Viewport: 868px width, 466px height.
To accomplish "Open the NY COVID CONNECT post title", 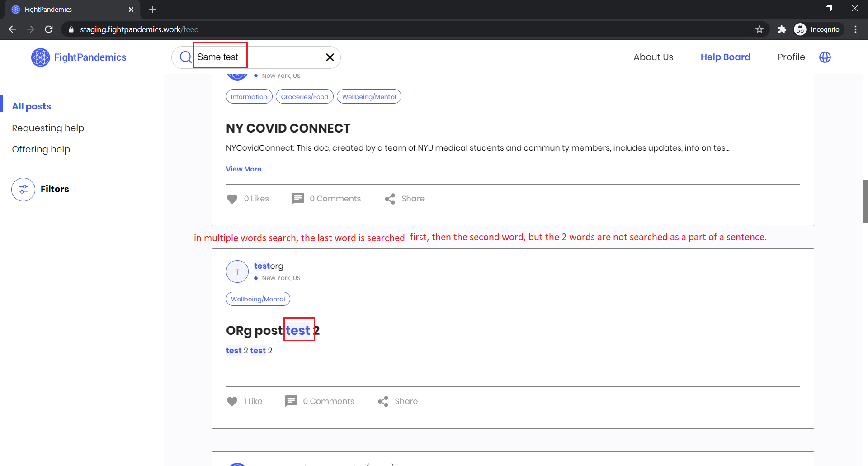I will pyautogui.click(x=288, y=128).
